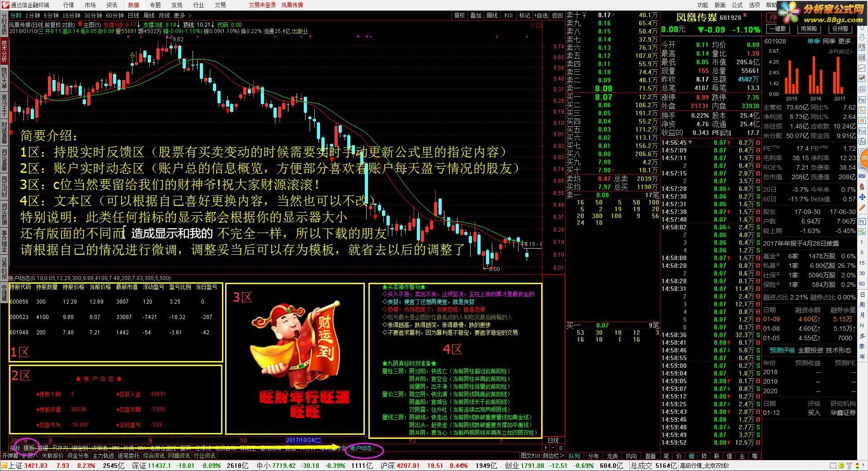Toggle 叠加 overlay comparison

pyautogui.click(x=476, y=15)
